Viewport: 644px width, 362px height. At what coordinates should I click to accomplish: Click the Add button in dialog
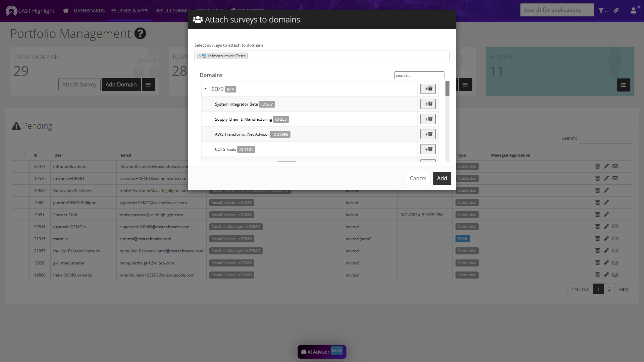(x=442, y=178)
